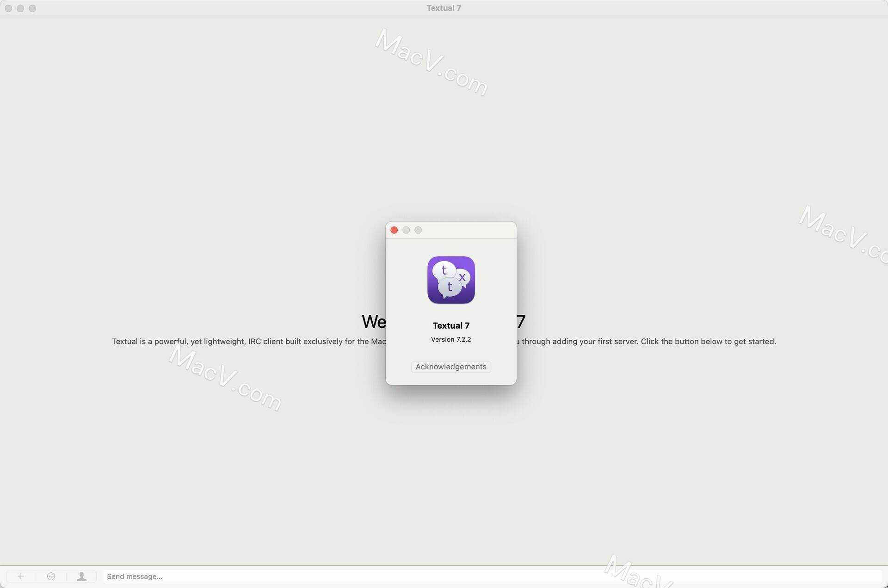Click the Textual 7 name in About window
The height and width of the screenshot is (588, 888).
point(451,325)
